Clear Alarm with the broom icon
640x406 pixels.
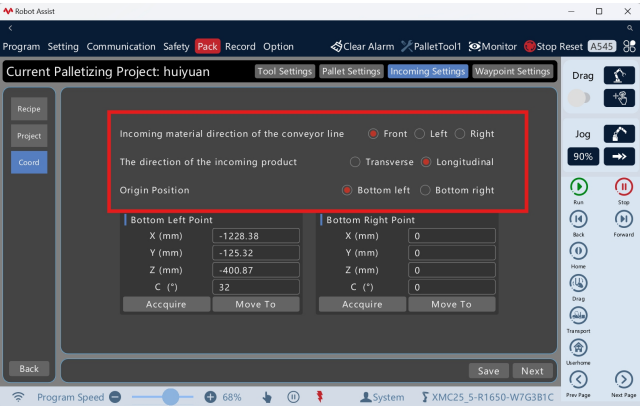coord(362,47)
